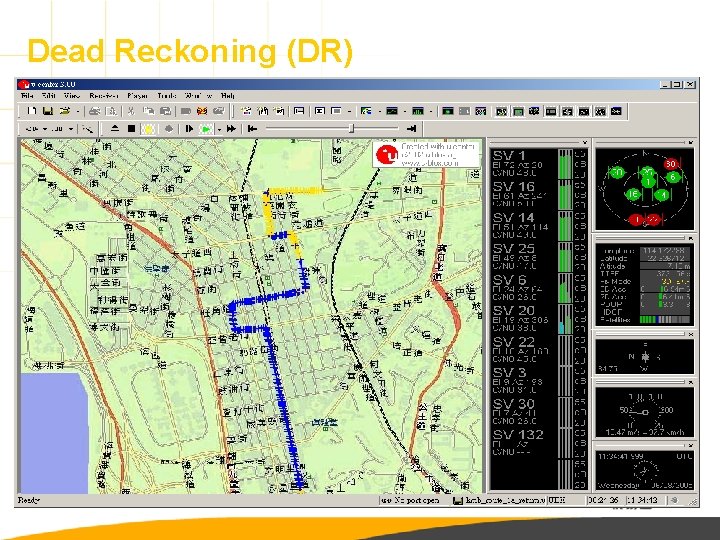Jump to log start with rewind button

coord(252,129)
